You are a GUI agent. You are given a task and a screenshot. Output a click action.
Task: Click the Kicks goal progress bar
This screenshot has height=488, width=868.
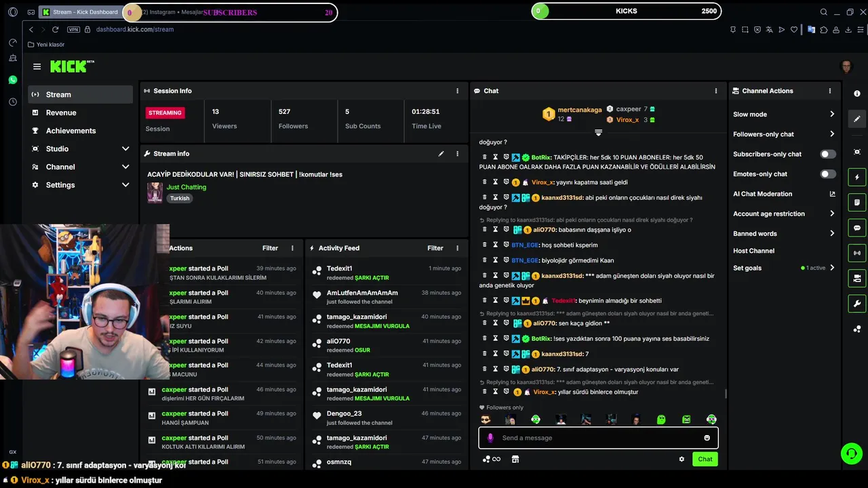pyautogui.click(x=626, y=11)
